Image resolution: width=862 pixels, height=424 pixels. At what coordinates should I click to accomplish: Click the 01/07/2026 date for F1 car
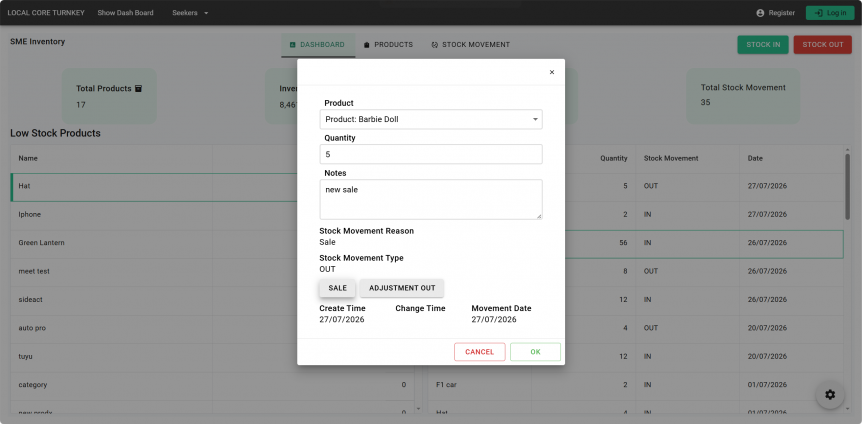pos(767,385)
